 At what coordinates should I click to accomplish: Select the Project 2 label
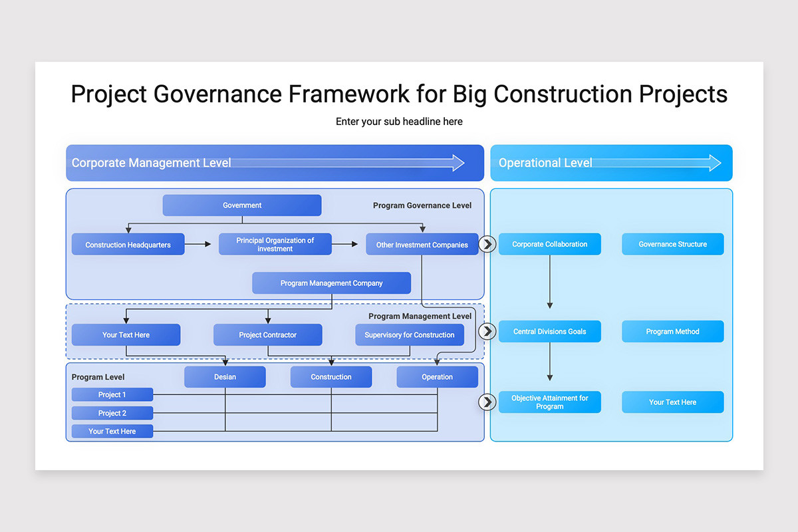(112, 413)
